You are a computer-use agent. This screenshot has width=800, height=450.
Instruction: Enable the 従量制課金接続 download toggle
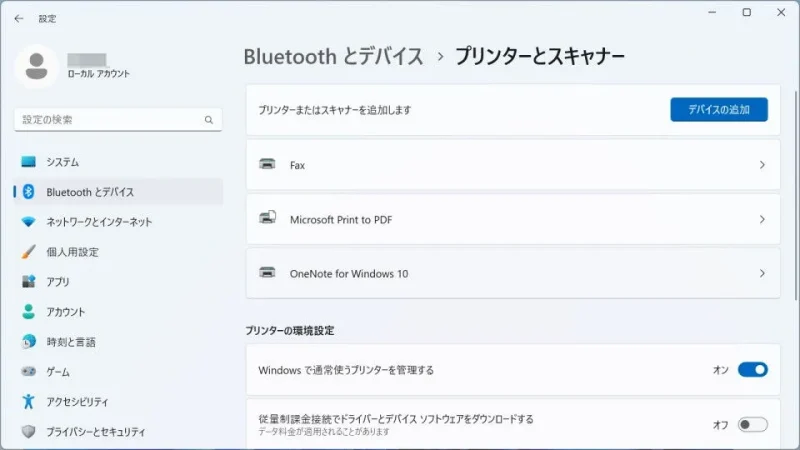752,424
